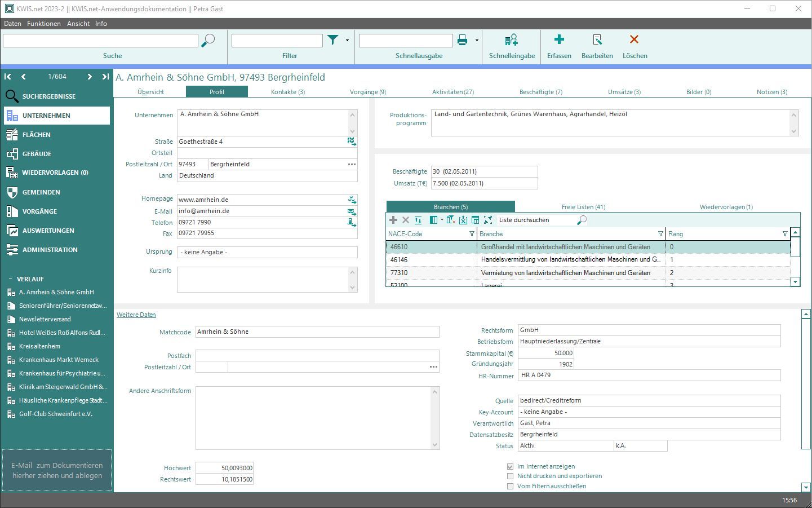Click the Löschen red X icon
The height and width of the screenshot is (508, 812).
tap(634, 39)
